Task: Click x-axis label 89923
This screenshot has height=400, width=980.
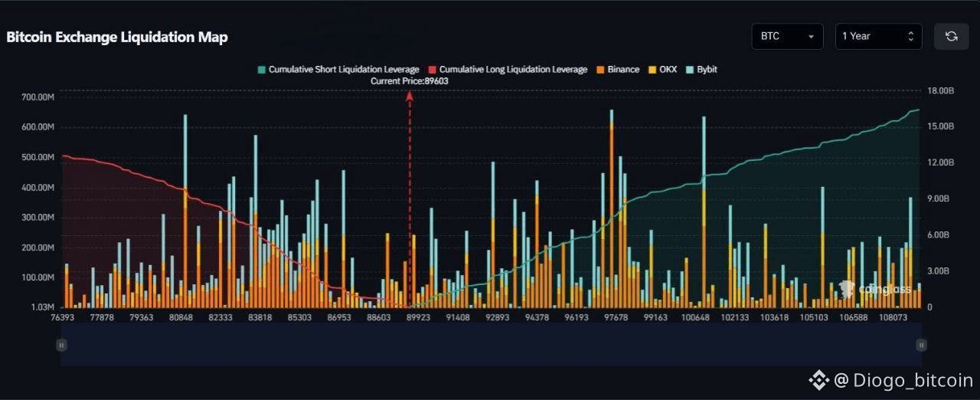Action: pyautogui.click(x=418, y=317)
